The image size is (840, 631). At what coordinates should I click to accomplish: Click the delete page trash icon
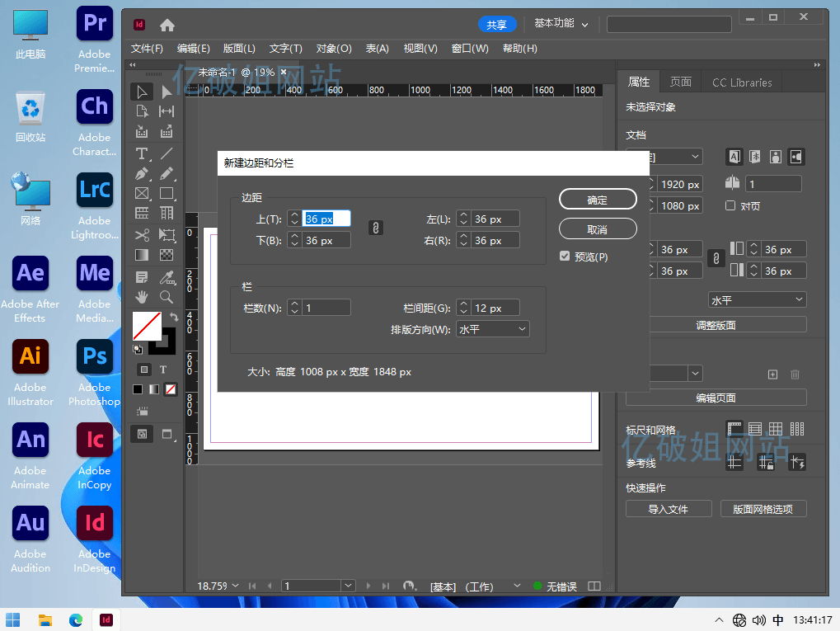(x=795, y=374)
